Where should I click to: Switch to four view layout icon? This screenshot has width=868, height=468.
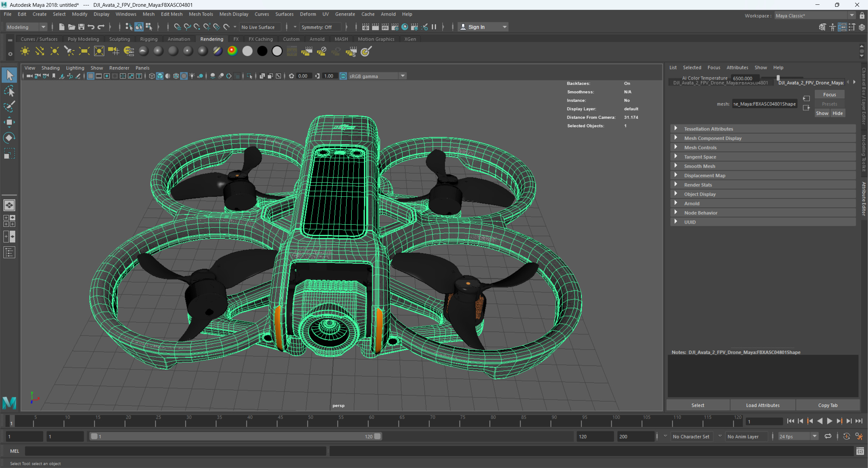pyautogui.click(x=9, y=221)
